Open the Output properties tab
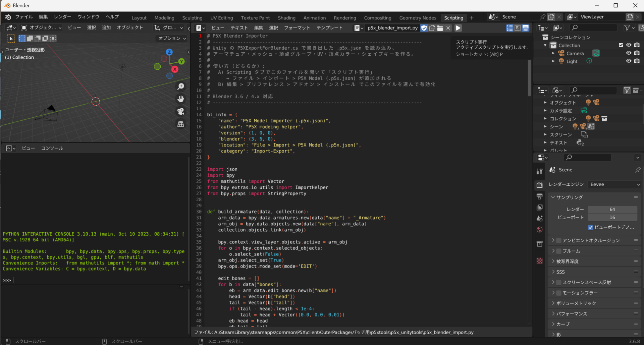This screenshot has height=345, width=644. 539,196
